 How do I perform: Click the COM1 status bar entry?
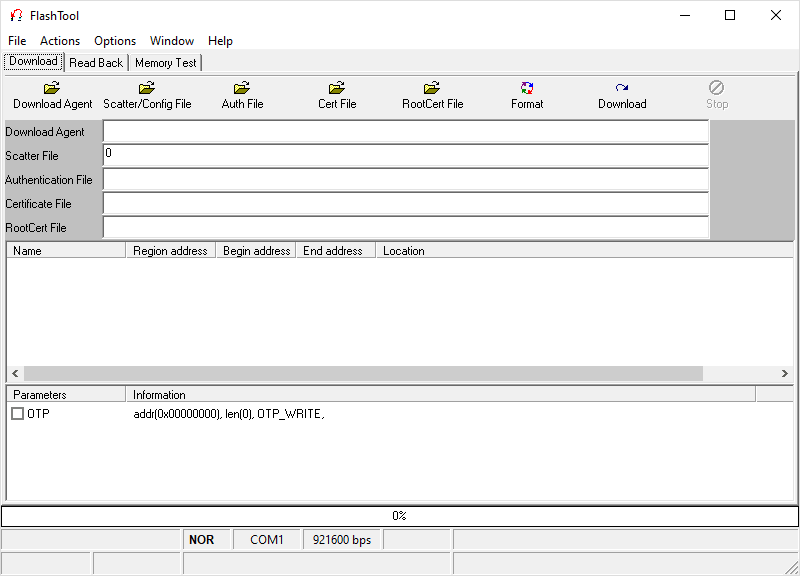267,540
